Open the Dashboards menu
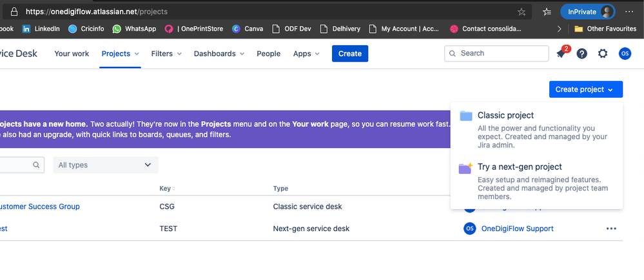 coord(219,53)
